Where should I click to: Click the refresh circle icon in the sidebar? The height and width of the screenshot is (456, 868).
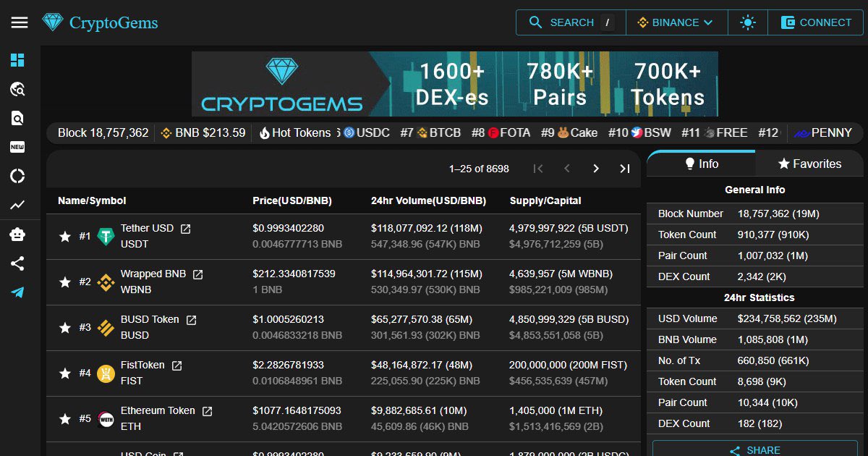click(x=19, y=176)
